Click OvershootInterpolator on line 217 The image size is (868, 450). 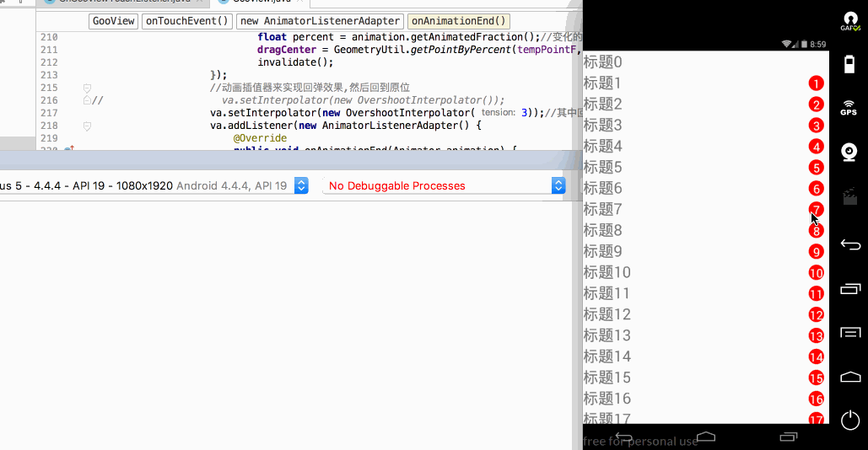pyautogui.click(x=408, y=113)
